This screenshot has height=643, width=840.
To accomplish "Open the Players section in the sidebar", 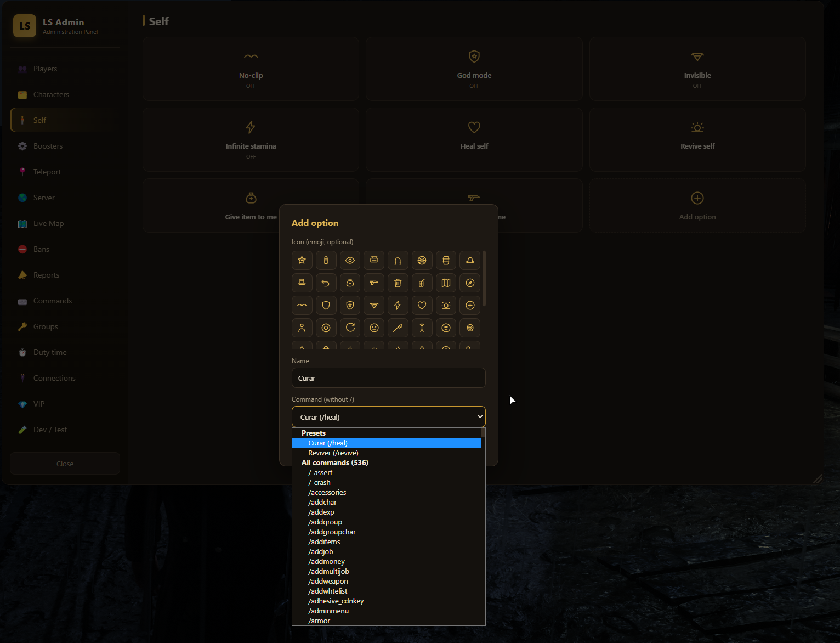I will tap(65, 69).
